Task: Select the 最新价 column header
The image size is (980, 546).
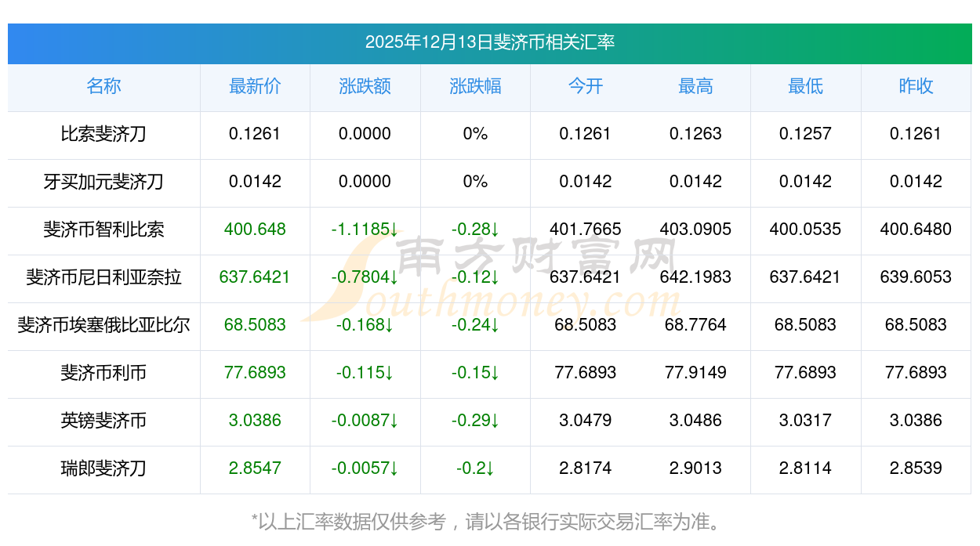Action: coord(255,86)
